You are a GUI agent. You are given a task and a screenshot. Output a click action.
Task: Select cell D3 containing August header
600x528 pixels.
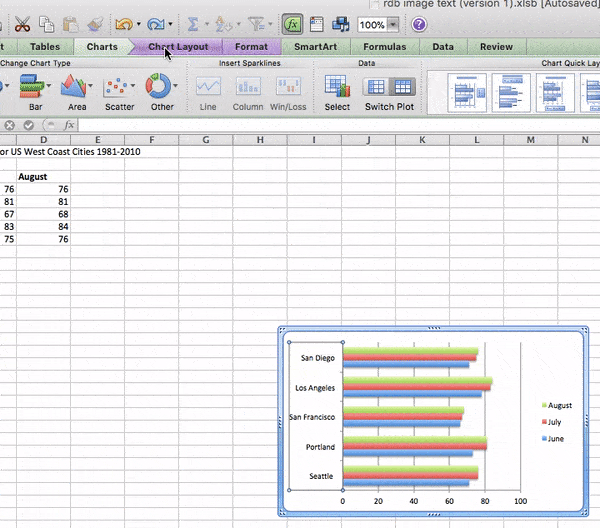44,177
